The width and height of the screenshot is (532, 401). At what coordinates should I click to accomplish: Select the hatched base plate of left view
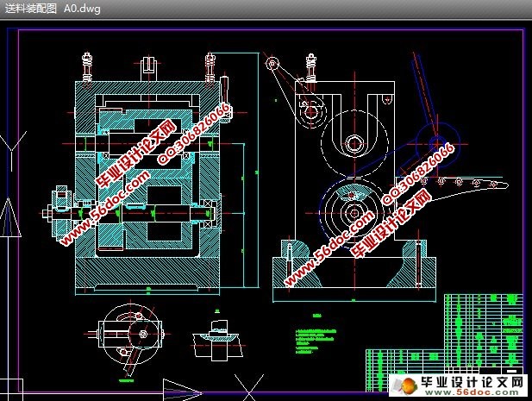tap(145, 277)
